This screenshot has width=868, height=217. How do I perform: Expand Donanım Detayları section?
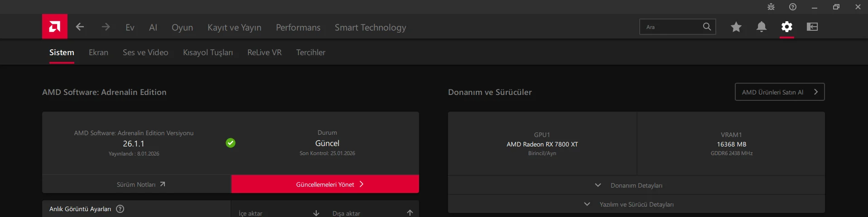pyautogui.click(x=636, y=185)
